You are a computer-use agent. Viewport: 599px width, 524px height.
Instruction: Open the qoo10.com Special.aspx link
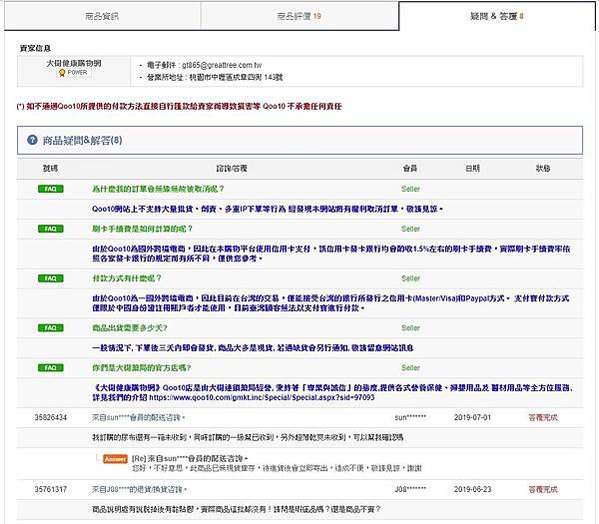click(x=262, y=398)
